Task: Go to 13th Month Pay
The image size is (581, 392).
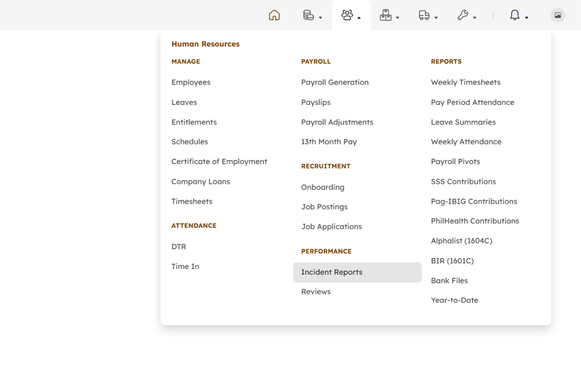Action: 329,142
